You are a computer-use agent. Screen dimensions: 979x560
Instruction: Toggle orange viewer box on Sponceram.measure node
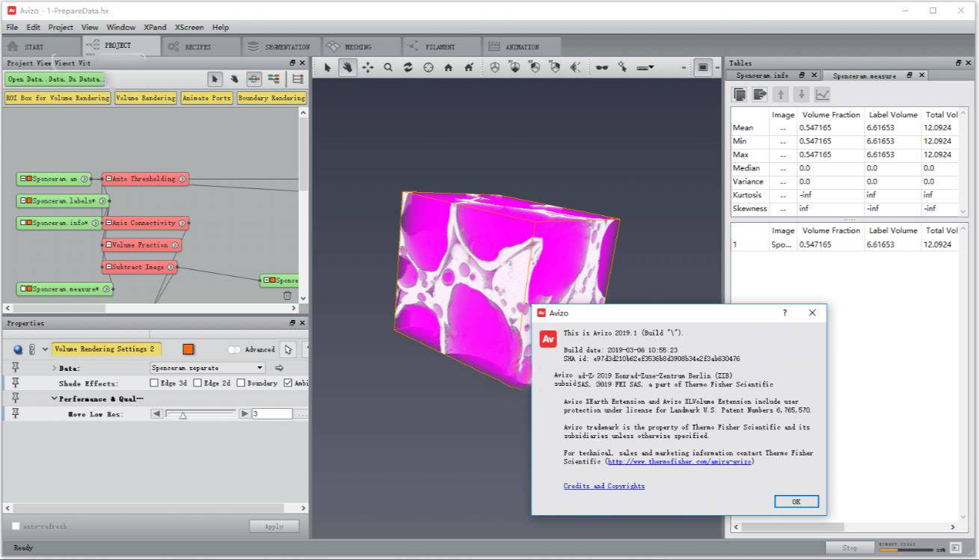pyautogui.click(x=28, y=289)
